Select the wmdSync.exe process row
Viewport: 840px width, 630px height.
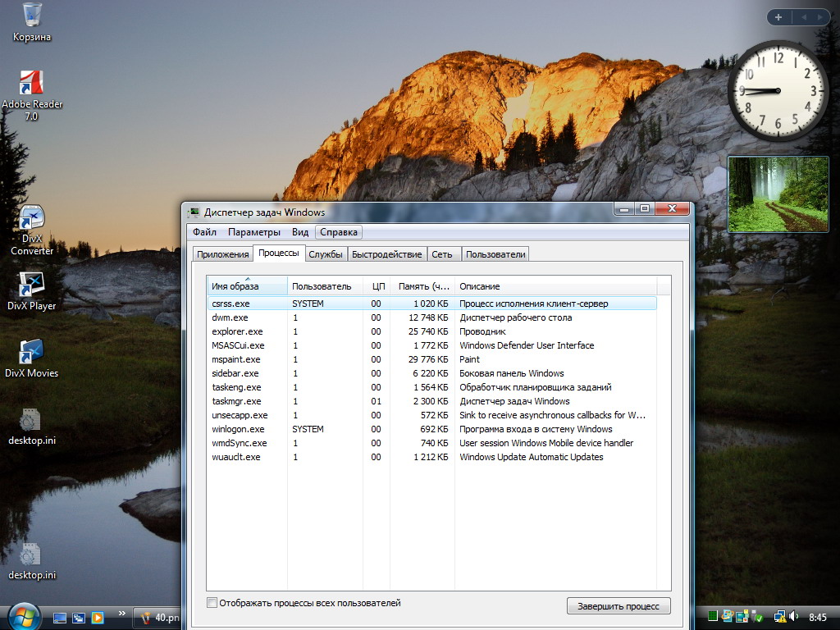[431, 442]
